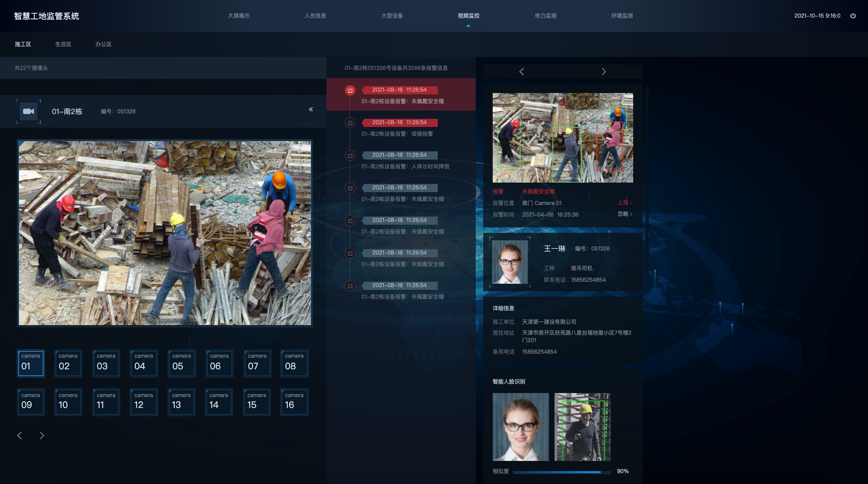The image size is (868, 484).
Task: Click alarm icon next to 吸烟报警 entry
Action: (x=350, y=123)
